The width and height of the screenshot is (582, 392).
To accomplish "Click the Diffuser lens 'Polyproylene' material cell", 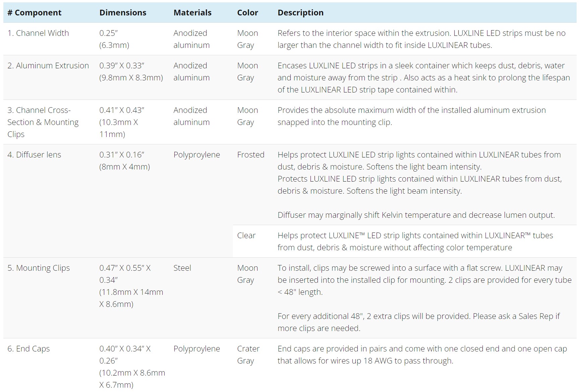I will click(x=197, y=155).
